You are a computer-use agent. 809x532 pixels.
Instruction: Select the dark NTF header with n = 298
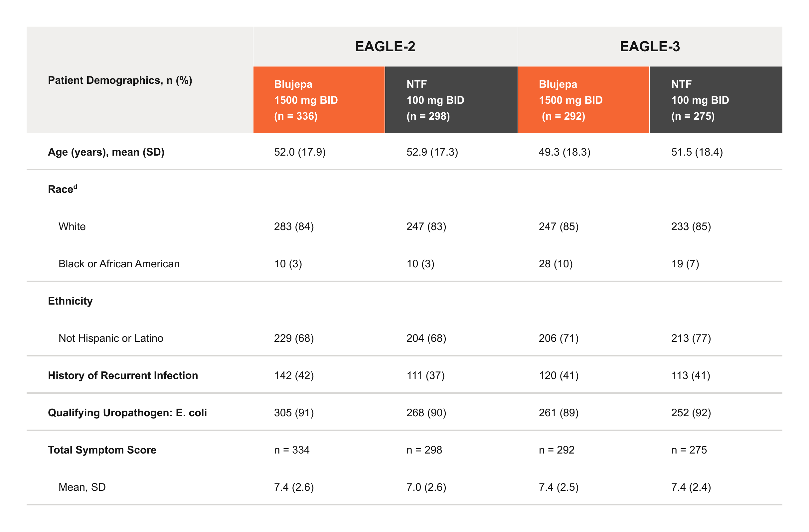[x=451, y=100]
